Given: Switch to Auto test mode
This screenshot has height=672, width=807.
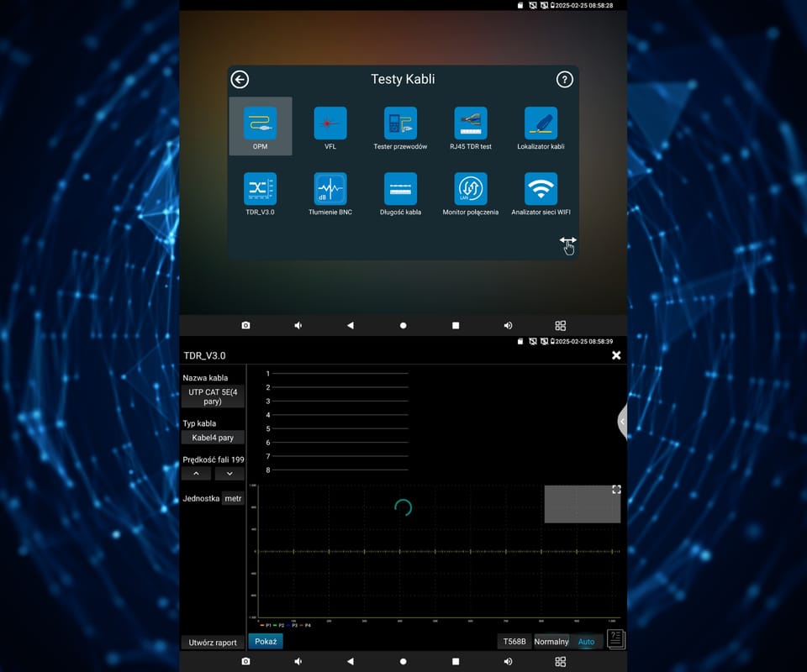Looking at the screenshot, I should [x=586, y=642].
